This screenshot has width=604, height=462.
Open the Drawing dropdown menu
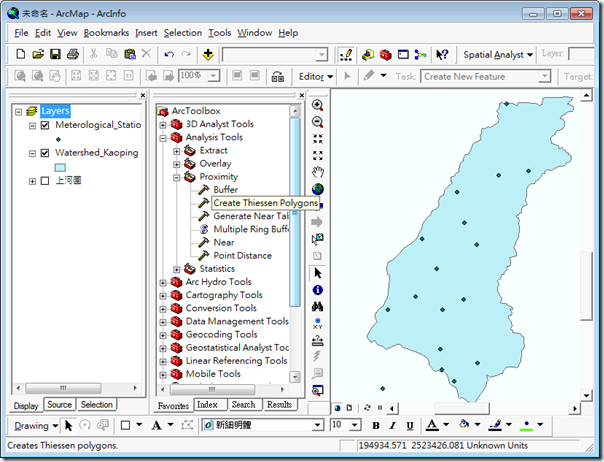pyautogui.click(x=36, y=425)
